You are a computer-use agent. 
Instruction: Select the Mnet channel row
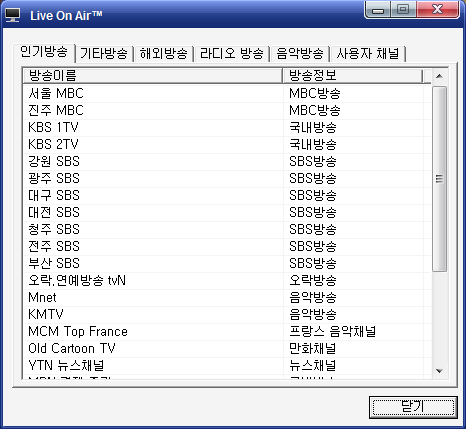227,298
